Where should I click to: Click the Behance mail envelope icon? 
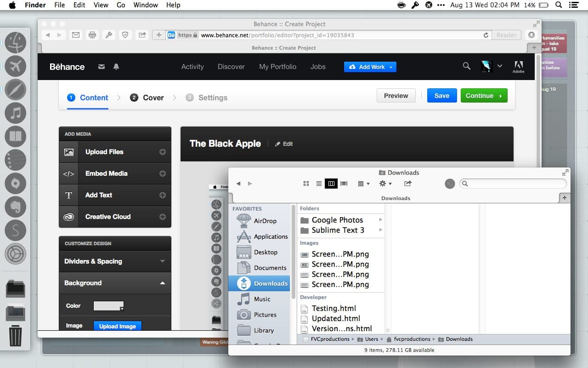pos(102,67)
